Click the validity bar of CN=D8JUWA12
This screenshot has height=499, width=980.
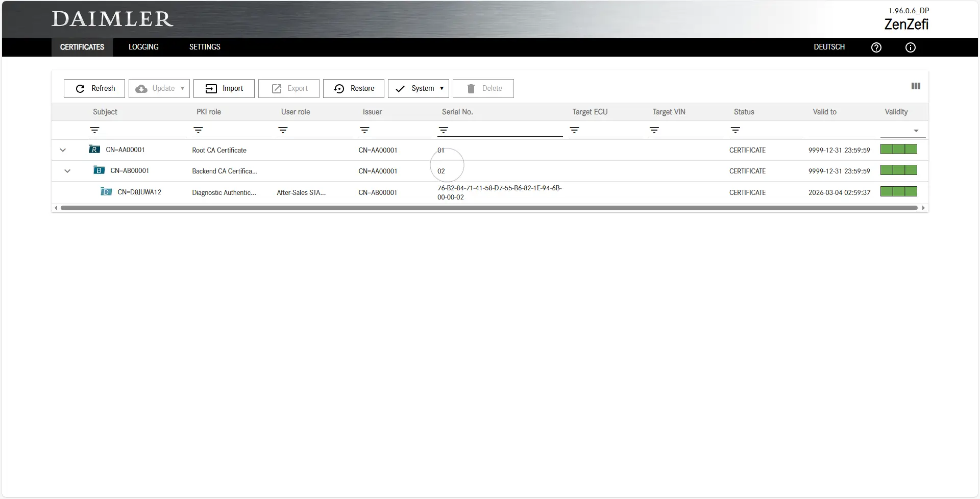tap(898, 192)
